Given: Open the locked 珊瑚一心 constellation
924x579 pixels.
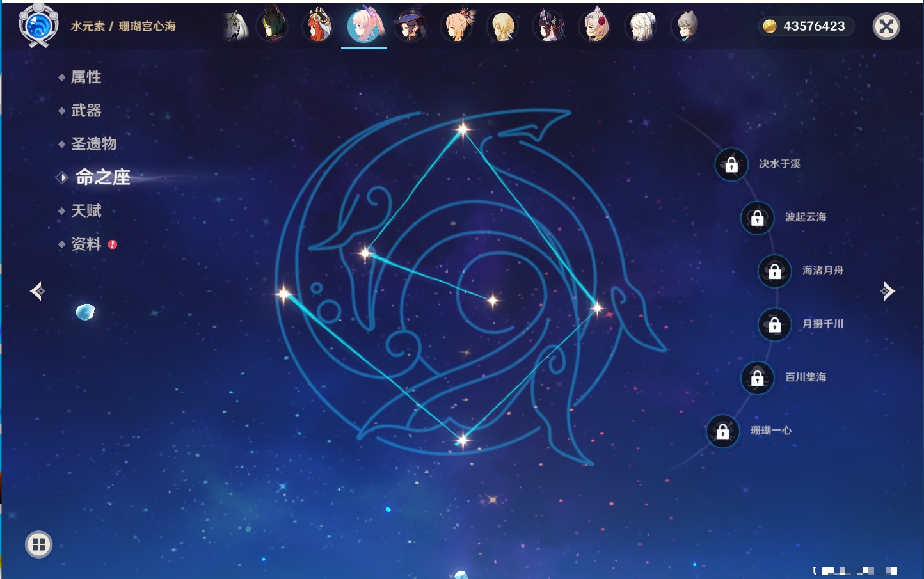Looking at the screenshot, I should (723, 431).
